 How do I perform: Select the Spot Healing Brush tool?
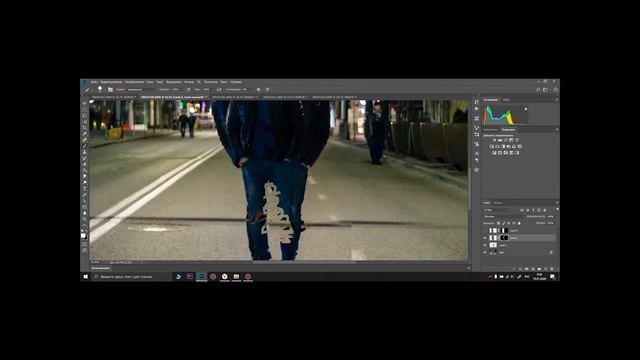click(84, 140)
